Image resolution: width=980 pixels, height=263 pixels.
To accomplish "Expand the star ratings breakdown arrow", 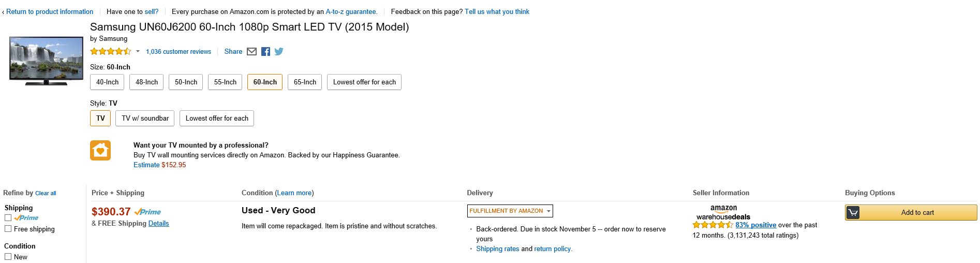I will pyautogui.click(x=138, y=51).
